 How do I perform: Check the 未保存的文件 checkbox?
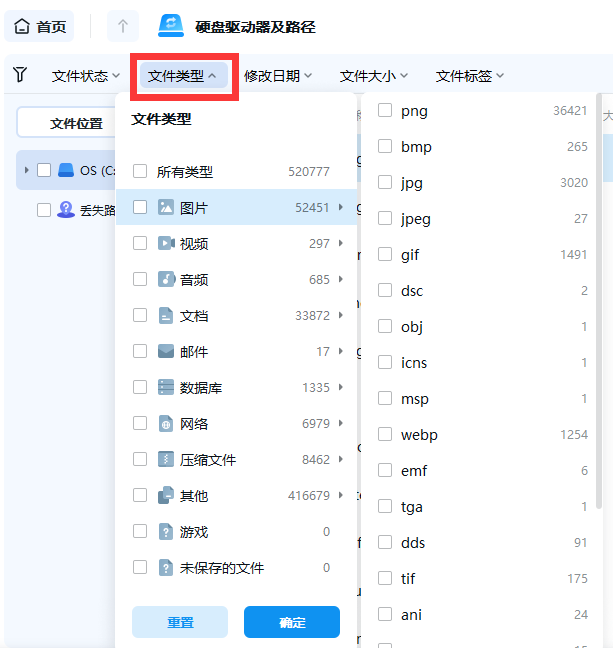[x=140, y=567]
